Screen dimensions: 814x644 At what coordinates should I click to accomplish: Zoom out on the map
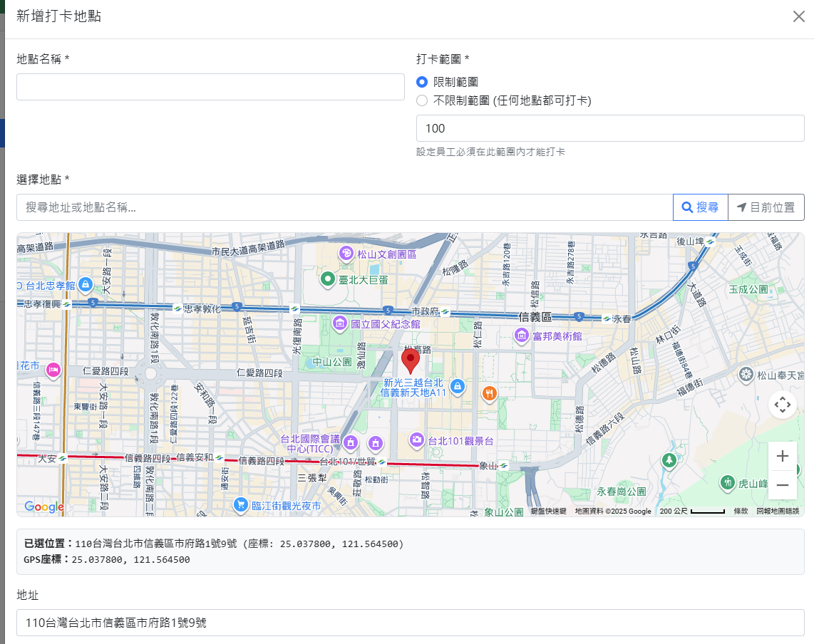click(782, 485)
